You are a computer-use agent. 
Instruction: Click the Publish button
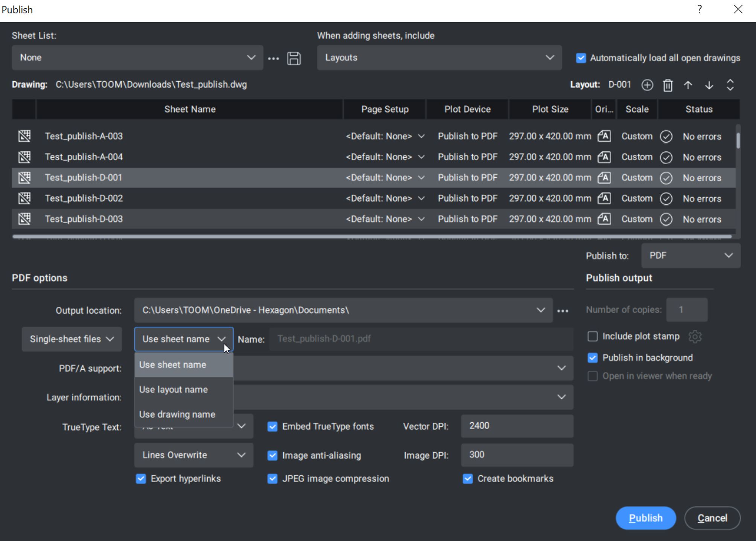point(645,518)
